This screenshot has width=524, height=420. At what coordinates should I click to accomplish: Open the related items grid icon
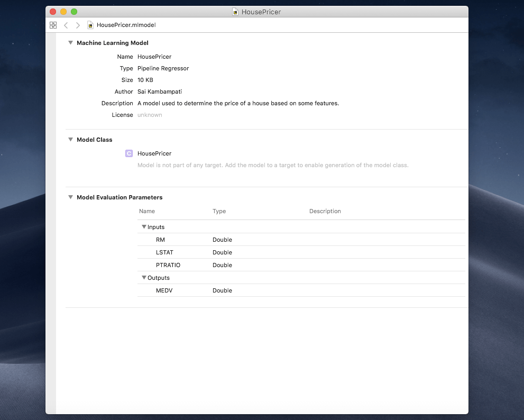(53, 25)
